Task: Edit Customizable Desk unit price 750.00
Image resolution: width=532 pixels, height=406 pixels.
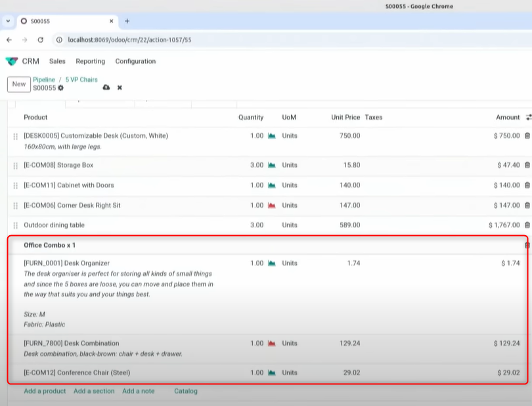Action: [x=350, y=136]
